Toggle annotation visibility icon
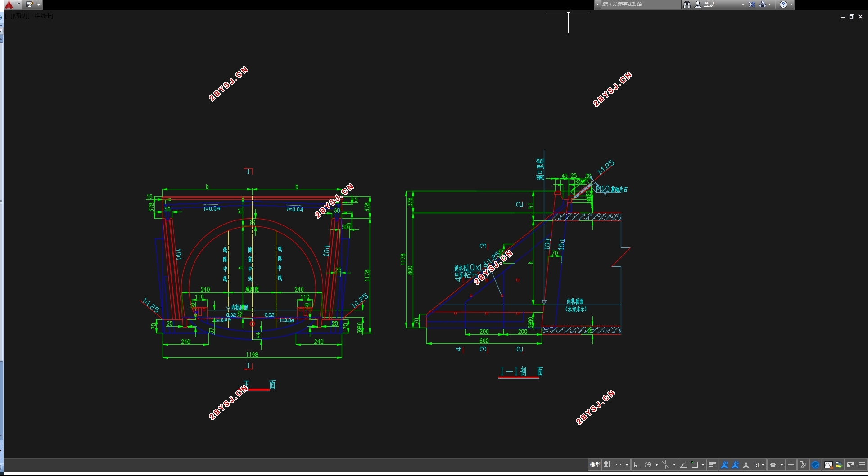The width and height of the screenshot is (868, 476). tap(724, 465)
